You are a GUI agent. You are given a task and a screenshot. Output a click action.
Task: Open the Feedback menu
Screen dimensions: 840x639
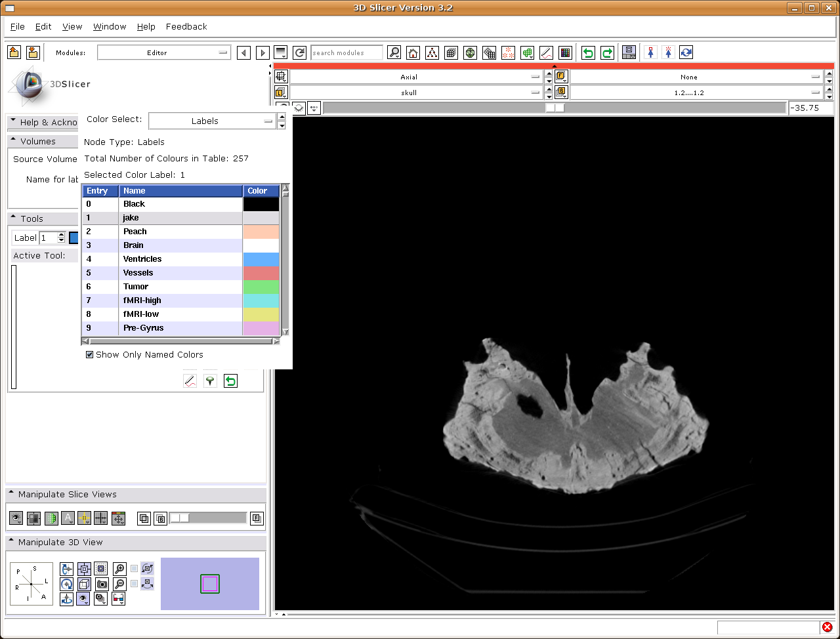coord(186,27)
